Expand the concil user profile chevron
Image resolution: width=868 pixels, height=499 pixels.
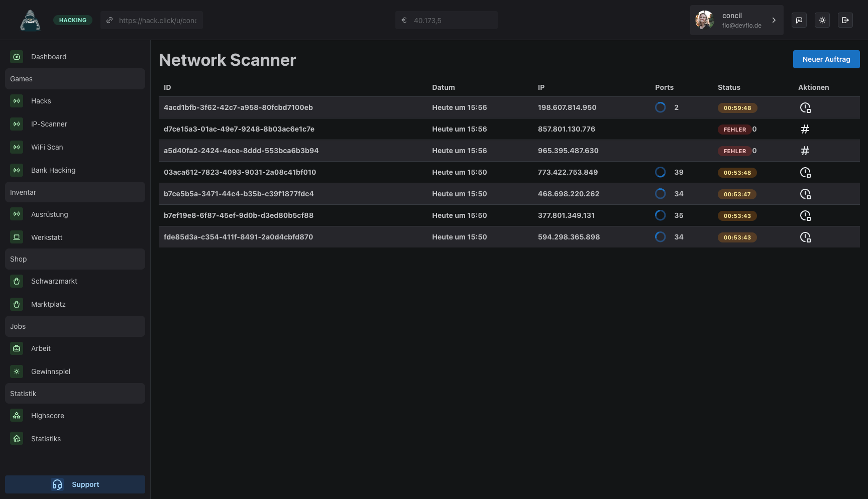click(x=774, y=20)
